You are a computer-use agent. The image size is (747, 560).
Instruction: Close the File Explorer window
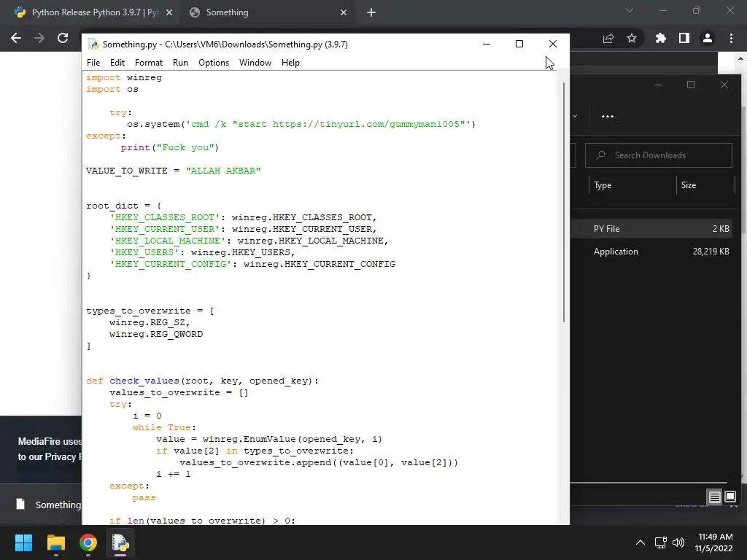tap(724, 85)
